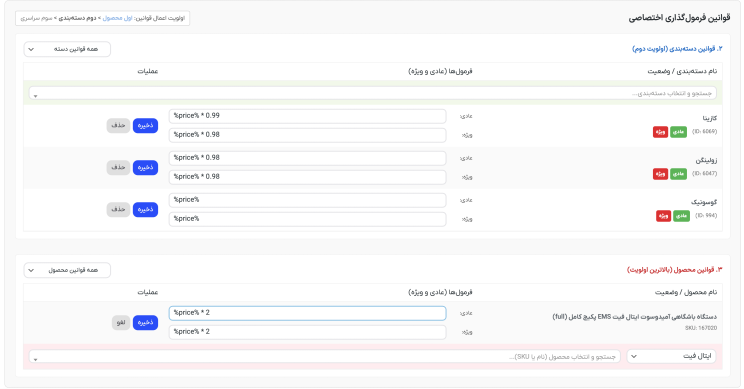
Task: Open the همه قوانین دسته dropdown
Action: click(67, 49)
